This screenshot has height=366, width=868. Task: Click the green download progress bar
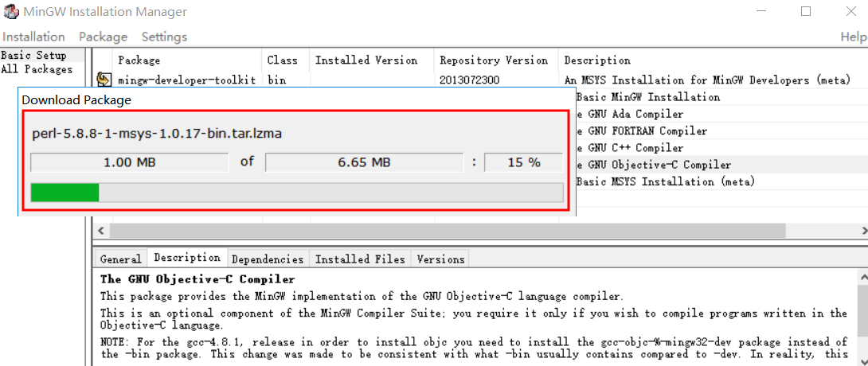pos(65,193)
